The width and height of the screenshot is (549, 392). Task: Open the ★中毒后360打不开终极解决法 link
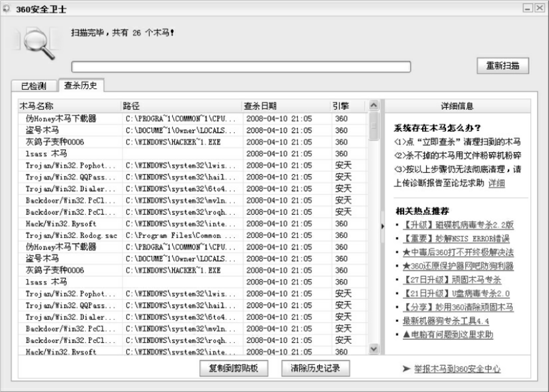tap(458, 252)
